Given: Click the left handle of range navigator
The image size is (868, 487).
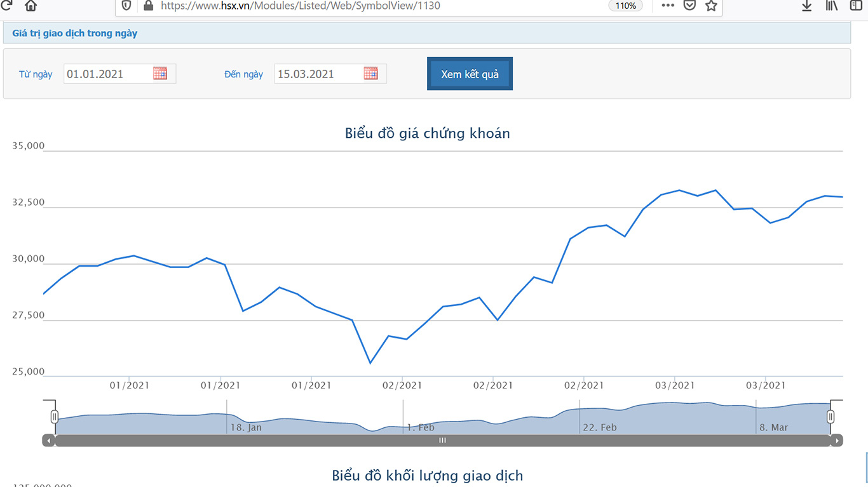Looking at the screenshot, I should 55,417.
